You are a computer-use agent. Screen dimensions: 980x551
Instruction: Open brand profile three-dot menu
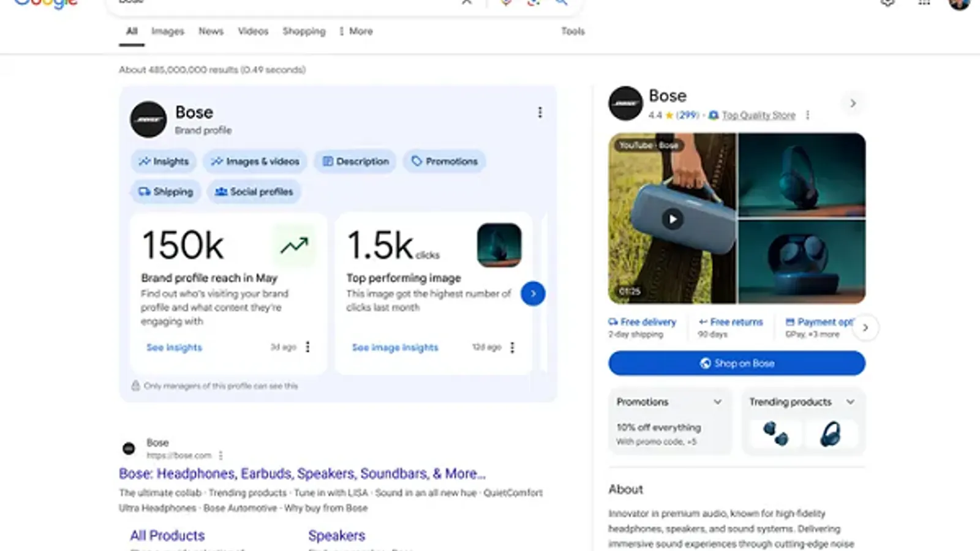540,113
